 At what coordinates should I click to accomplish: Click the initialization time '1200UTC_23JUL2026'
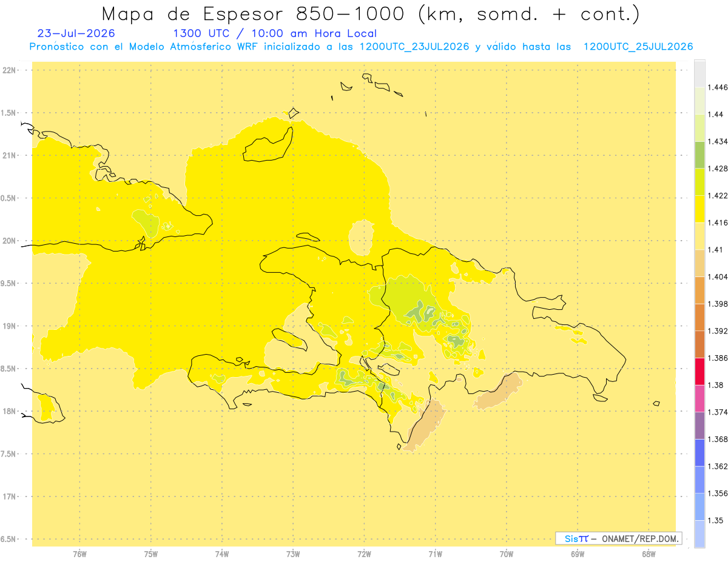click(414, 47)
